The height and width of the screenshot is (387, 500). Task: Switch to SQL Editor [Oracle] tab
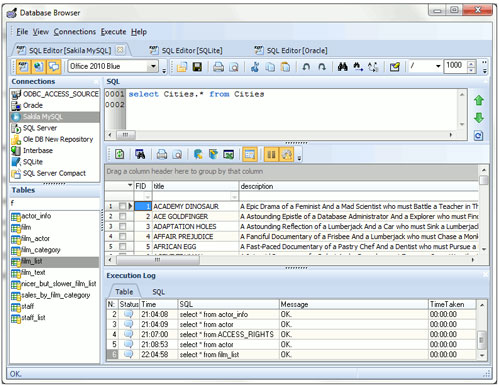click(291, 50)
